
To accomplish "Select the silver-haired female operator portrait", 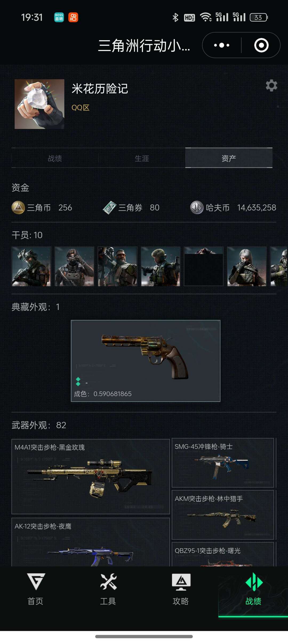I will 247,267.
